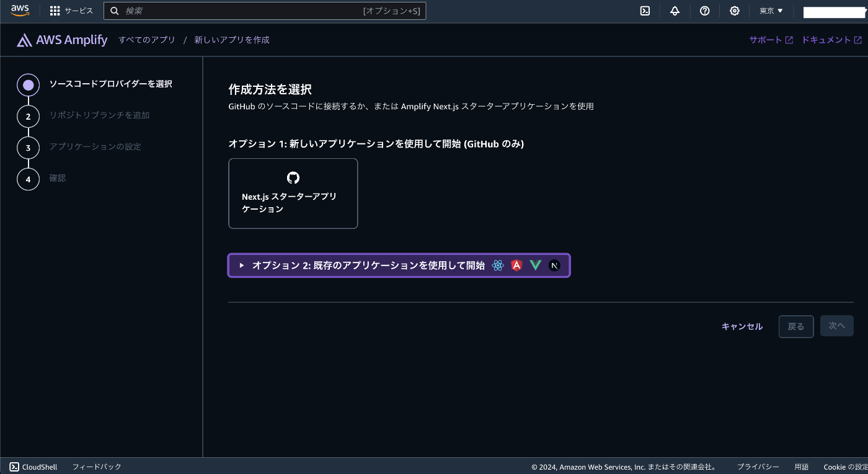Image resolution: width=868 pixels, height=474 pixels.
Task: Select the Next.js スターターアプリケーション card
Action: pyautogui.click(x=293, y=194)
